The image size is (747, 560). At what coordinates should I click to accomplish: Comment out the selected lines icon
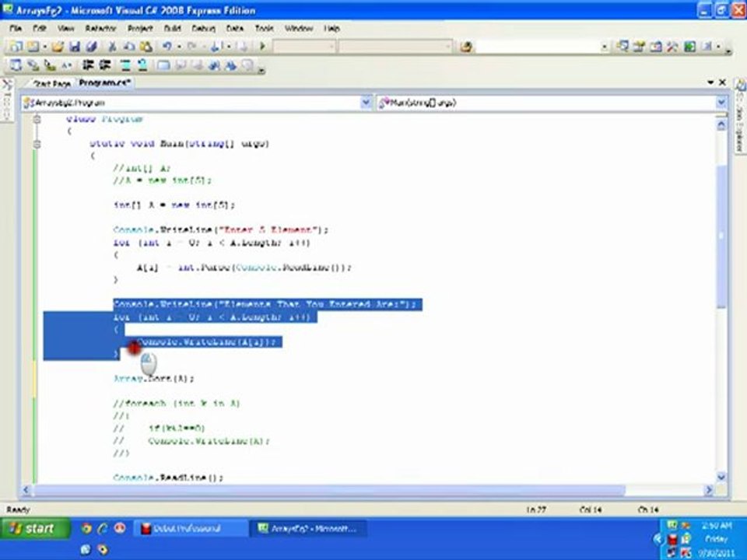[x=125, y=65]
